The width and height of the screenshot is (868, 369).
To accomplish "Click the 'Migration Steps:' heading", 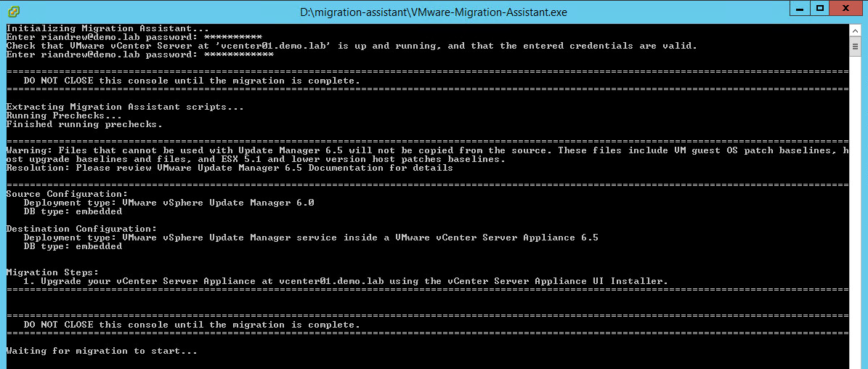I will (52, 272).
